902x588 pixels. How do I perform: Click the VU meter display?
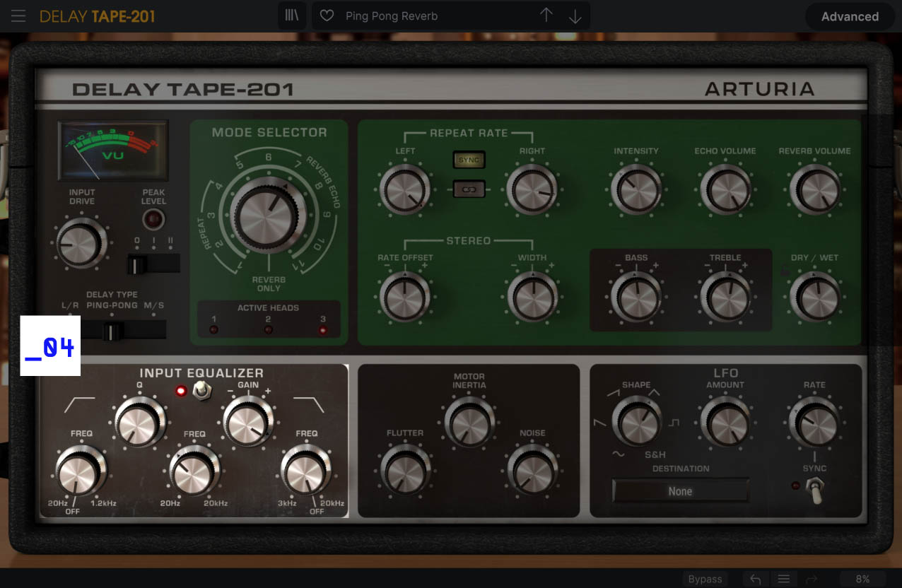tap(112, 150)
